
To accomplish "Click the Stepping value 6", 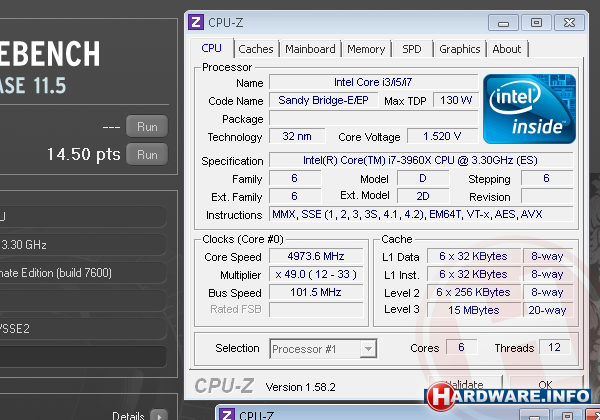I will click(x=546, y=178).
